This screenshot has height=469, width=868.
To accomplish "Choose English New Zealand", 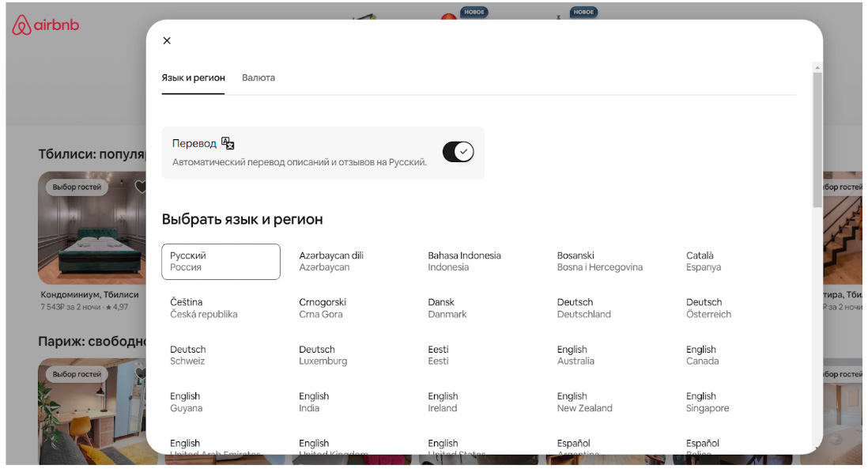I will point(584,402).
